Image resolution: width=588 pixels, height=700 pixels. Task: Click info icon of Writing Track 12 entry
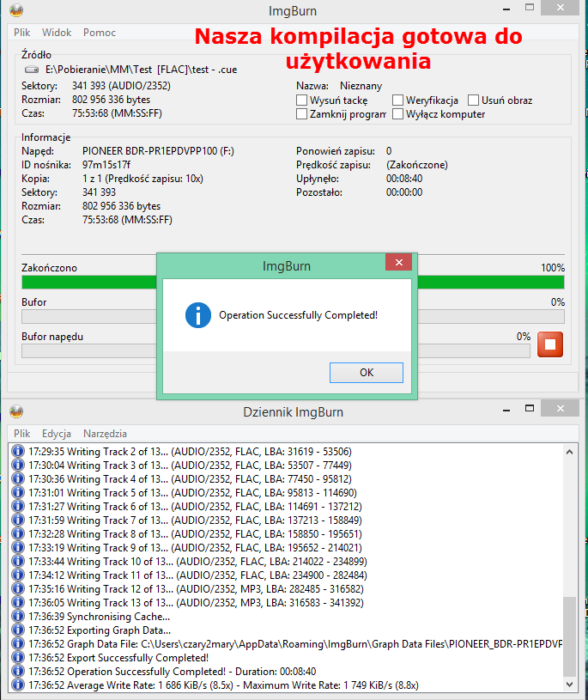[x=18, y=589]
